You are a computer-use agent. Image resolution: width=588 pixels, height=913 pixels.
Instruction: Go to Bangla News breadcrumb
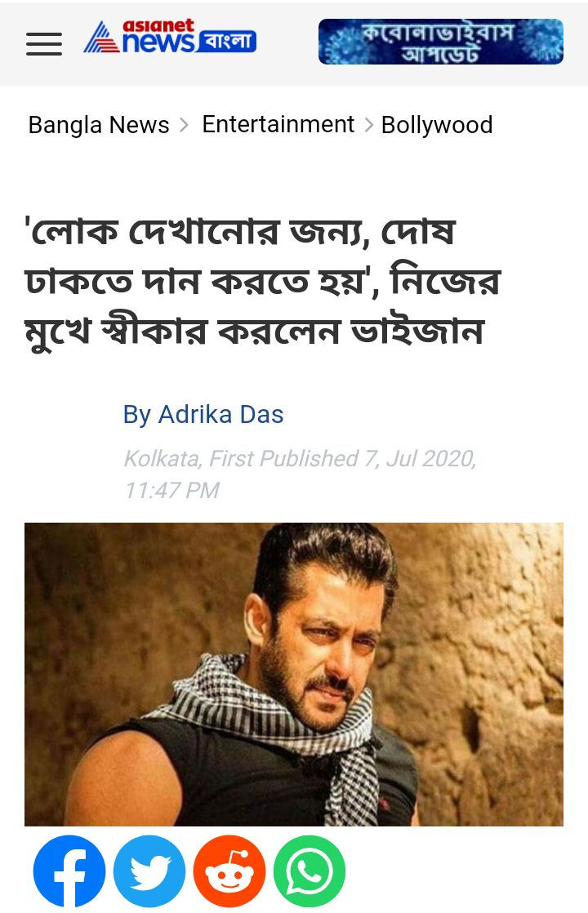click(98, 125)
